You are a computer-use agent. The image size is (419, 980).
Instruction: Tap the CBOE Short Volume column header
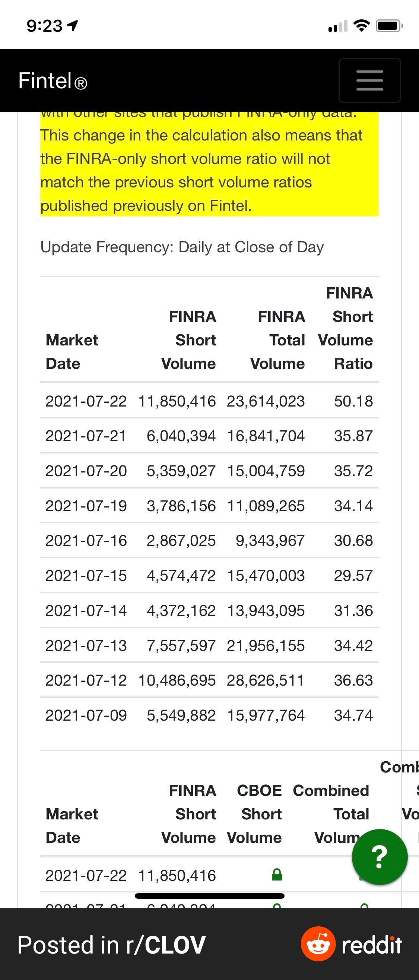coord(255,814)
